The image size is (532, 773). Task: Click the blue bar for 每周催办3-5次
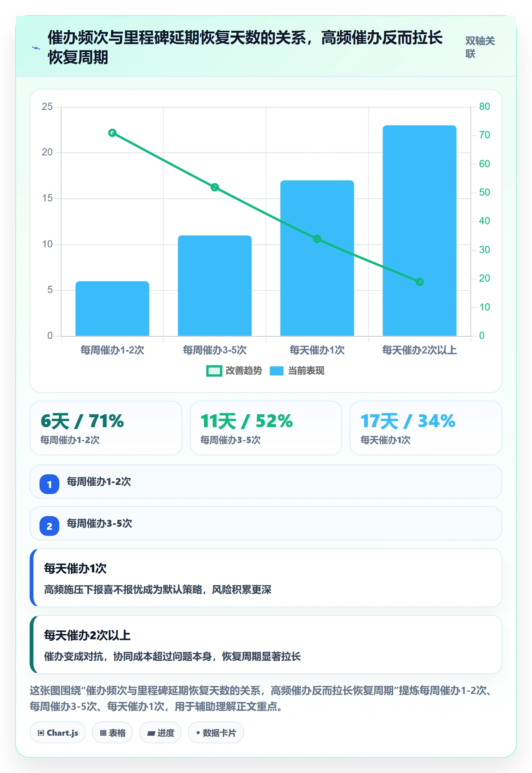(x=215, y=286)
